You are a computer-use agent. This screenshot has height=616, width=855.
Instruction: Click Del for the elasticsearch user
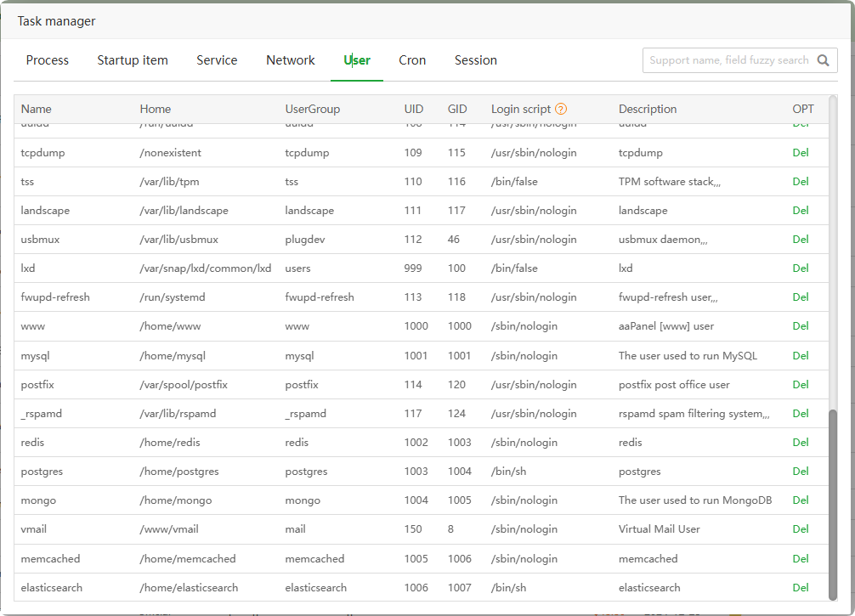tap(801, 587)
